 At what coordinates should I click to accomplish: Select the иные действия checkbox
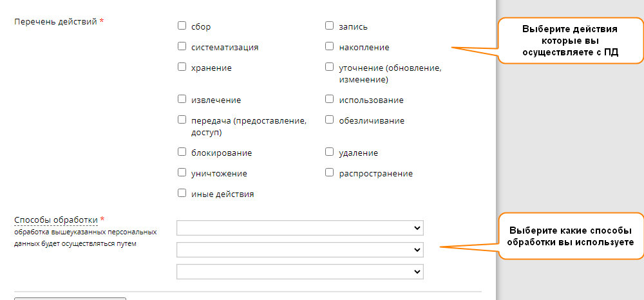pos(182,193)
